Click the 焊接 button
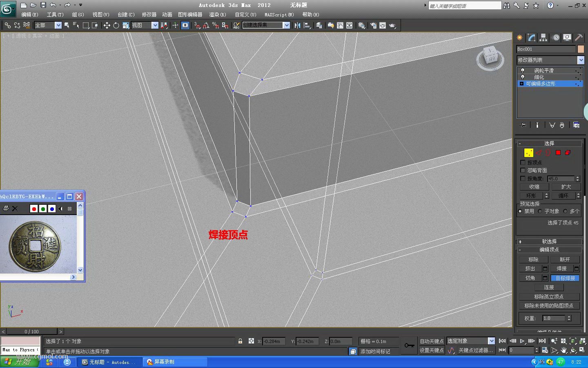 point(561,269)
